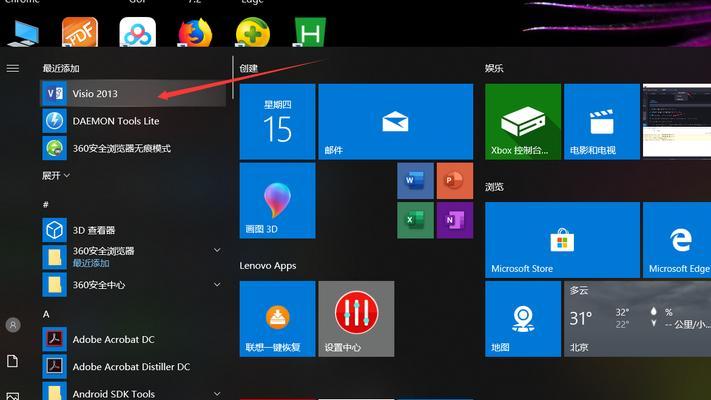
Task: Expand the recently added list via 展开
Action: [x=56, y=176]
